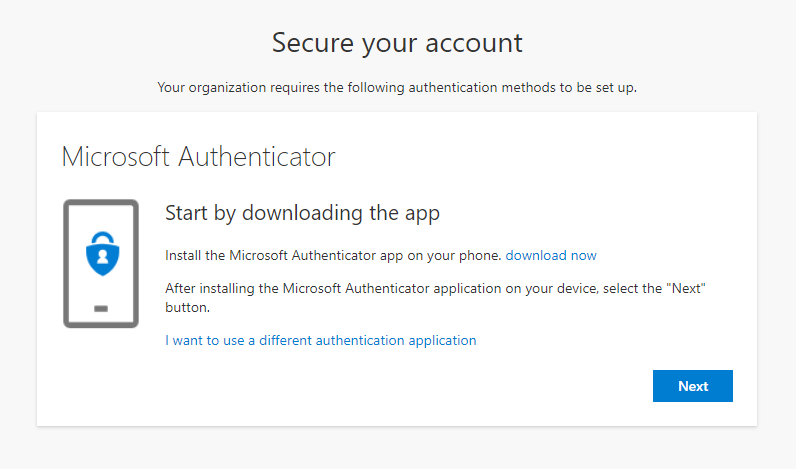Image resolution: width=796 pixels, height=469 pixels.
Task: Click empty card space left of Next button
Action: tap(450, 386)
